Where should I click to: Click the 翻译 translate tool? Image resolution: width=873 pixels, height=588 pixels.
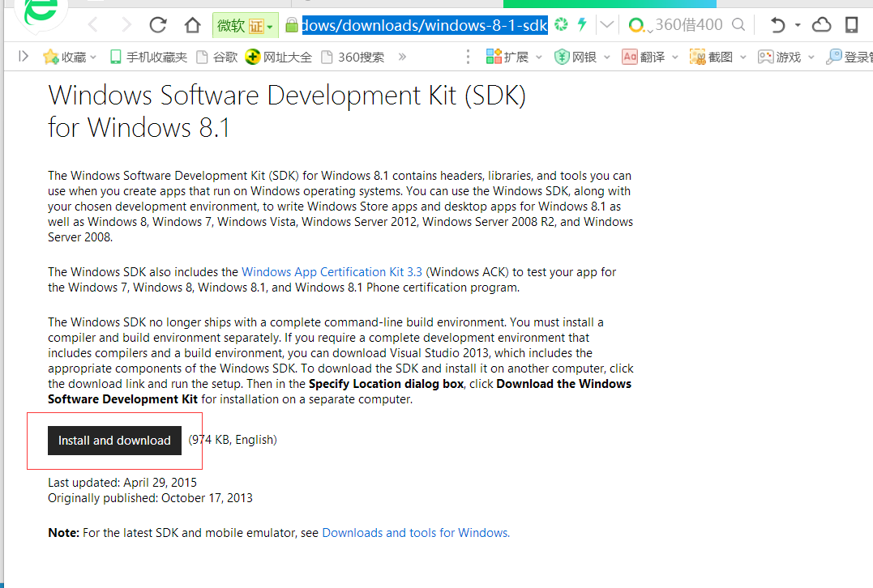(x=644, y=57)
